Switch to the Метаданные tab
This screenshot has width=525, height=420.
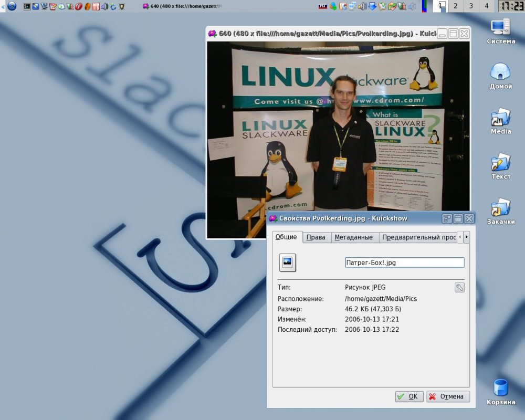[354, 237]
